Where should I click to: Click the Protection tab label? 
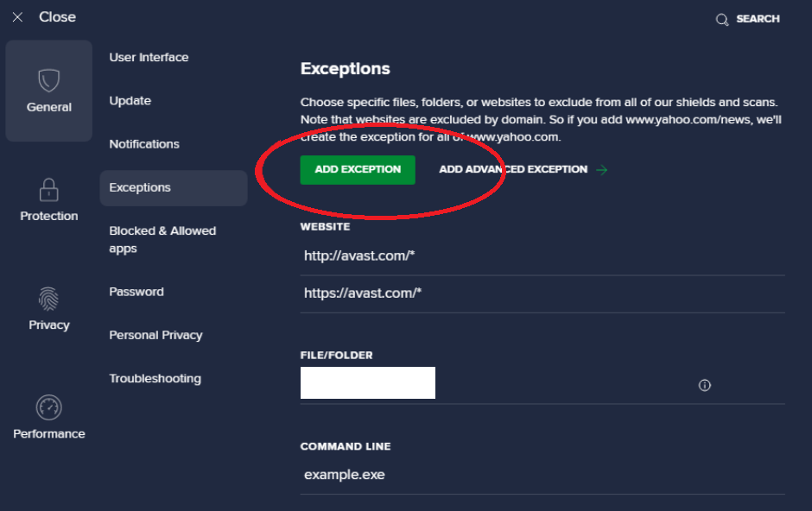pos(49,216)
